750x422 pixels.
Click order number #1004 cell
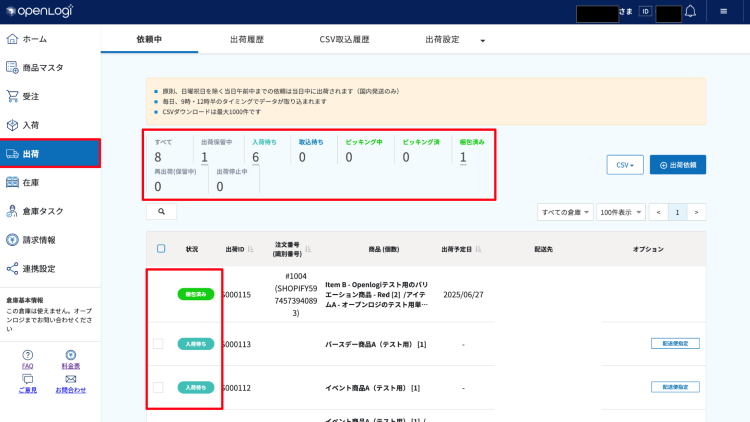point(296,294)
